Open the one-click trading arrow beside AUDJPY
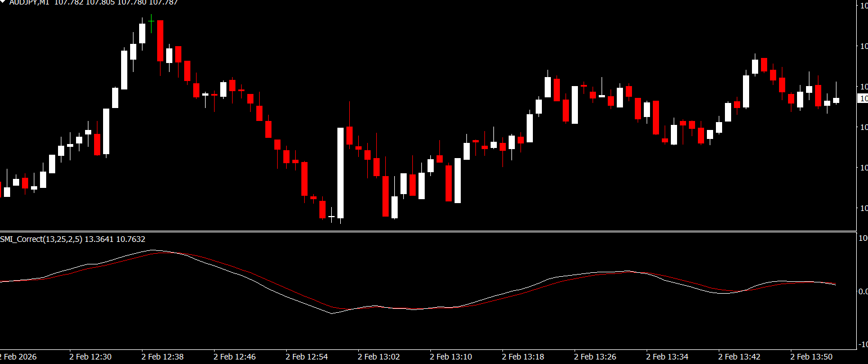 (3, 2)
